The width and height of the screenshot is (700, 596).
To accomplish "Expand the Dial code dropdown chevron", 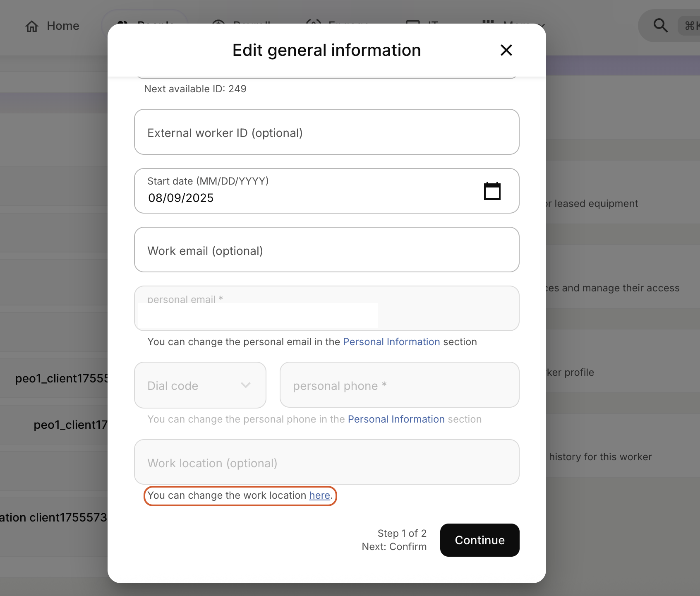I will point(246,385).
